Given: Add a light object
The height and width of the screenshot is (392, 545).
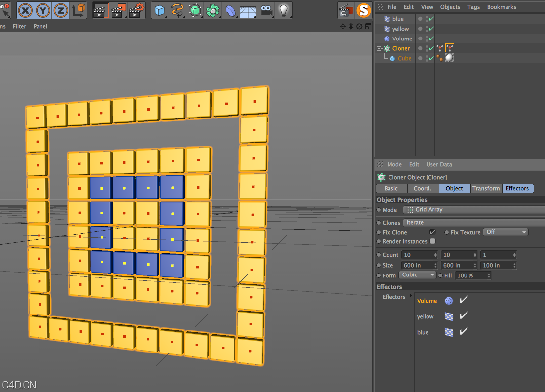Looking at the screenshot, I should click(x=284, y=10).
